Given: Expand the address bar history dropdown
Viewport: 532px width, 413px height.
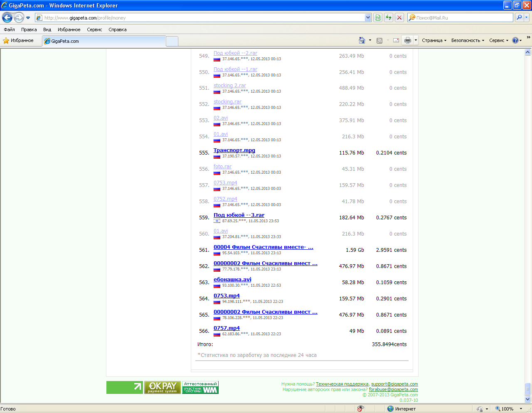Looking at the screenshot, I should click(x=368, y=17).
